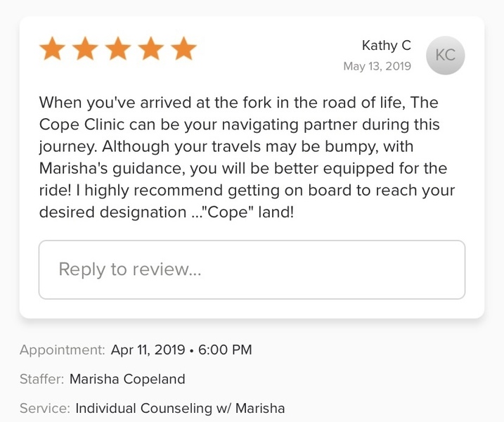Select the third (middle) rating star

(x=118, y=50)
